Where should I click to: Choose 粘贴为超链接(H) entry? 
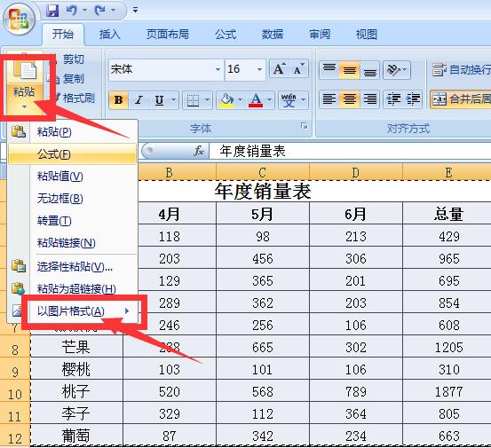pyautogui.click(x=73, y=288)
